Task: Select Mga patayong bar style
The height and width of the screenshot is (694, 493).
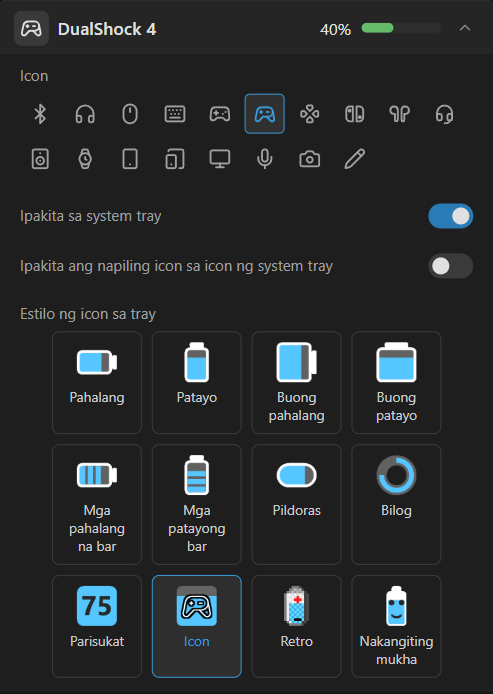Action: point(197,505)
